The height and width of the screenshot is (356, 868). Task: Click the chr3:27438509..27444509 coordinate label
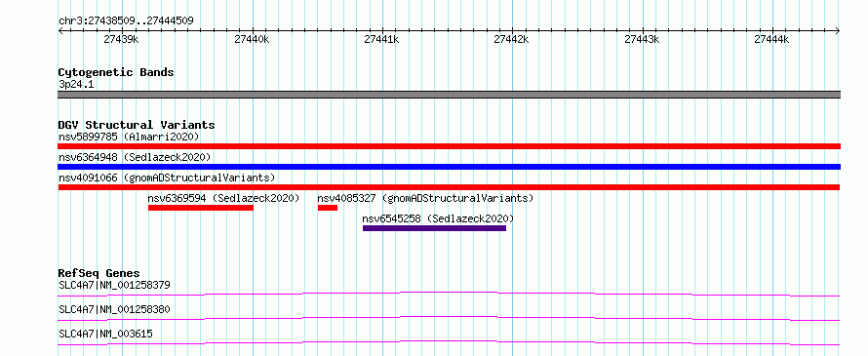pyautogui.click(x=126, y=21)
